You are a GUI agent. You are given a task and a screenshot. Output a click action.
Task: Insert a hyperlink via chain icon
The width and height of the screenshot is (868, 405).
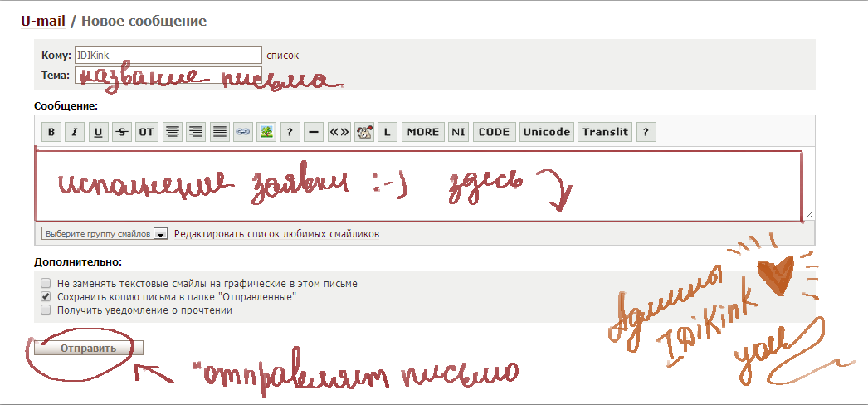click(x=242, y=132)
